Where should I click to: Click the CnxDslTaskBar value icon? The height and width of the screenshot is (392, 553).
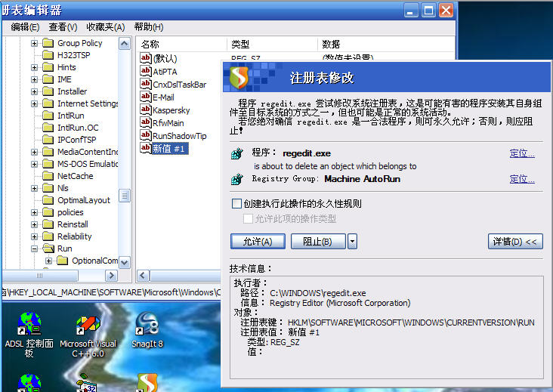146,84
